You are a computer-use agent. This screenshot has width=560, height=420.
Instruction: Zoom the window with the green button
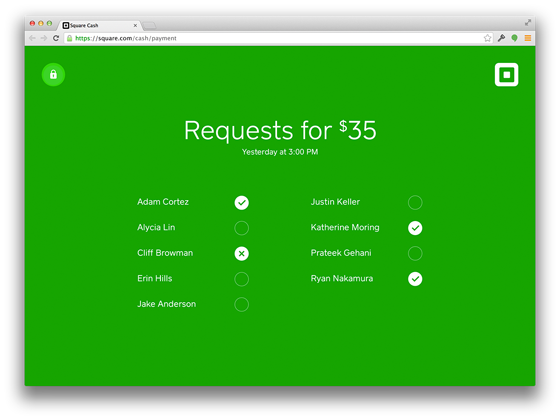click(49, 23)
